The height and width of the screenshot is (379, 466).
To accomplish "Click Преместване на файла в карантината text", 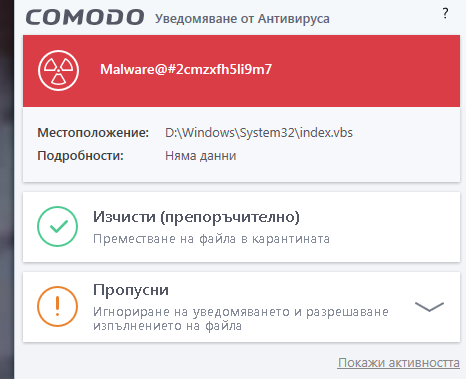I will click(x=211, y=239).
